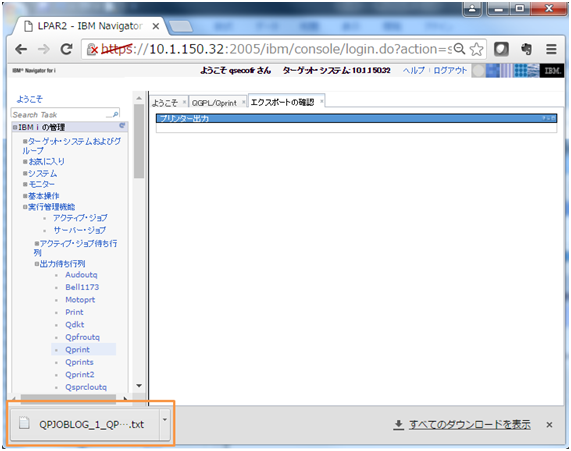
Task: Open the Chrome hamburger menu
Action: pos(551,49)
